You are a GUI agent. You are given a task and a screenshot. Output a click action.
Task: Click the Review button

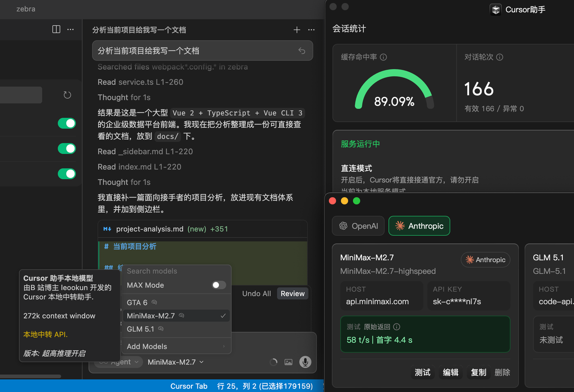[x=293, y=293]
